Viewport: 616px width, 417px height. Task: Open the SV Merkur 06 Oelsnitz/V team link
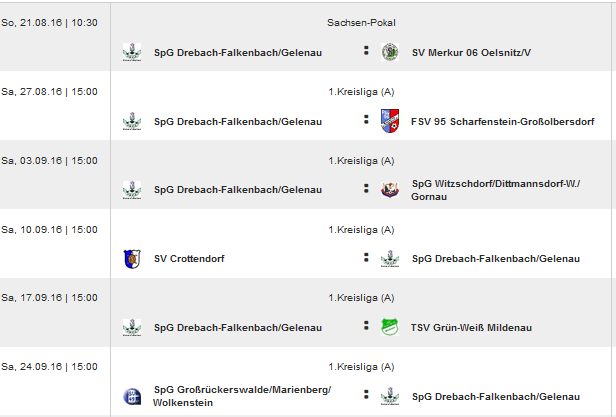click(x=471, y=53)
